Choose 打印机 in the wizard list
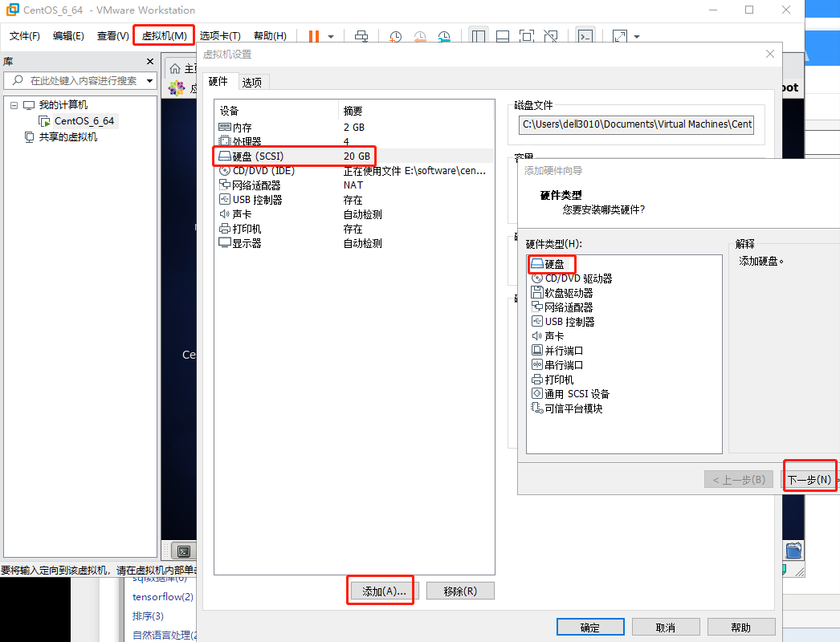 coord(553,380)
